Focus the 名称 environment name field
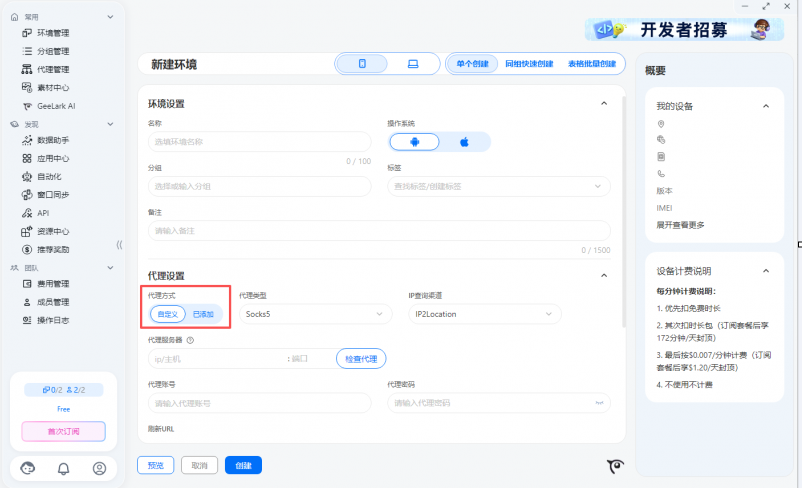This screenshot has height=488, width=802. [259, 142]
